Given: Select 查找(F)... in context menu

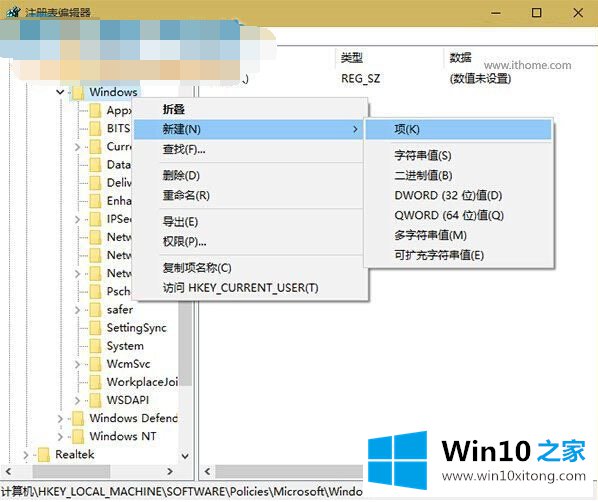Looking at the screenshot, I should point(248,149).
